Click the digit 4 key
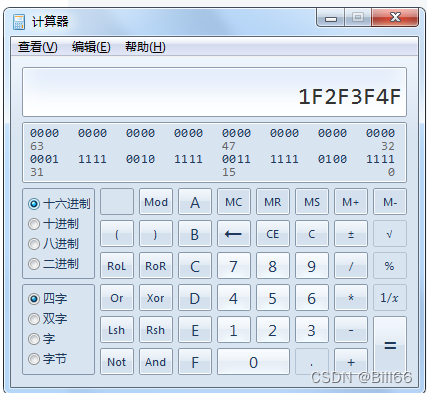This screenshot has height=393, width=427. click(x=234, y=298)
